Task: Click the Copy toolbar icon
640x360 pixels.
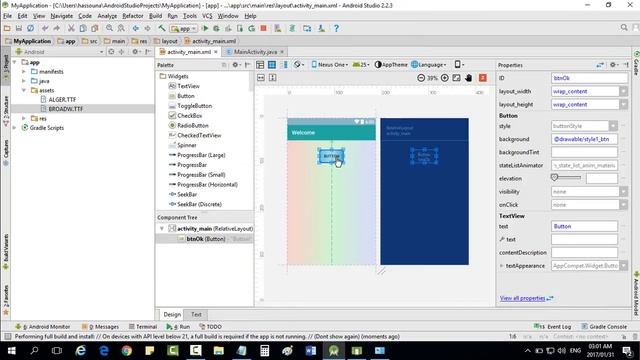Action: click(x=83, y=28)
